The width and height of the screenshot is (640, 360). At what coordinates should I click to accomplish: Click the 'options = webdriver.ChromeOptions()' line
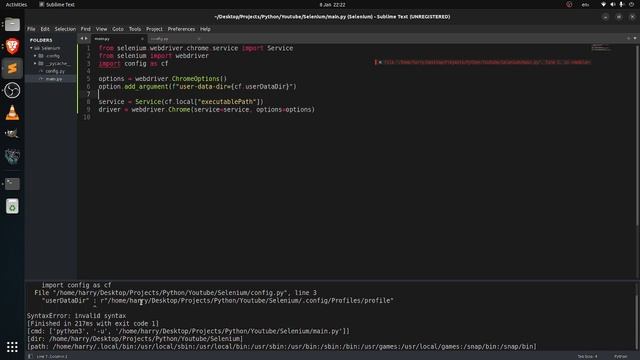coord(162,79)
